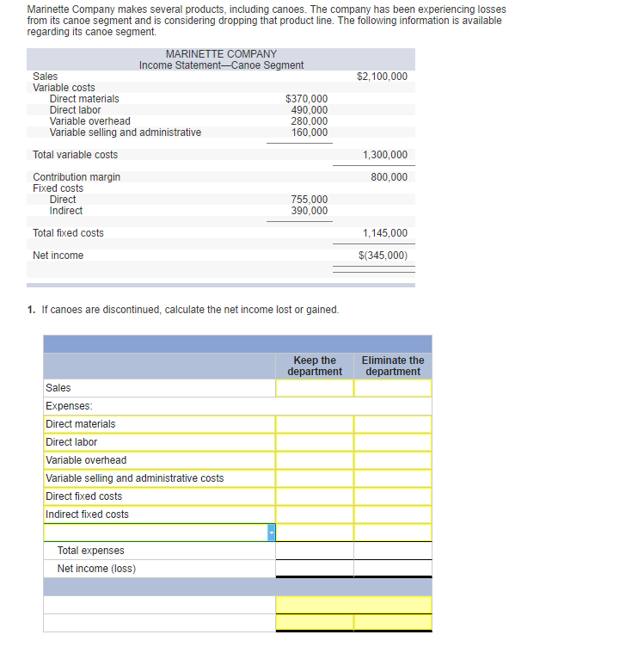Viewport: 644px width, 647px height.
Task: Click the Eliminate the department column header
Action: tap(393, 366)
